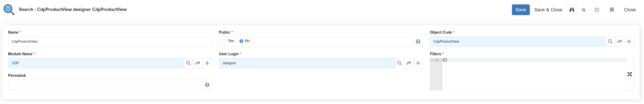Show help for the Public field
The width and height of the screenshot is (644, 104).
418,41
